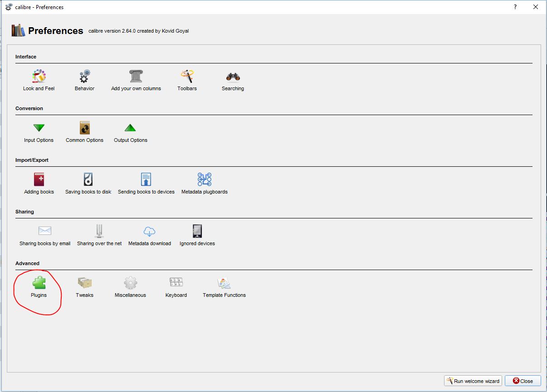Open Adding books settings
Image resolution: width=547 pixels, height=392 pixels.
click(x=39, y=184)
